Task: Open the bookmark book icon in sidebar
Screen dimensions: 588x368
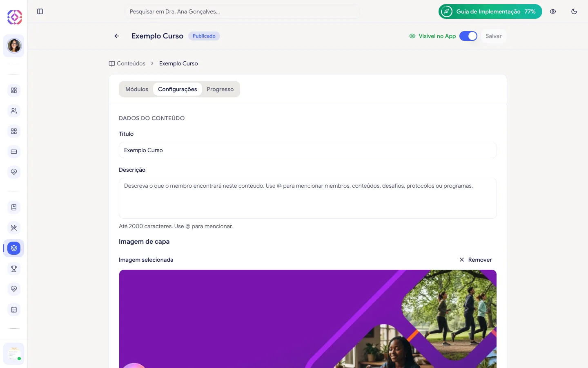Action: pyautogui.click(x=14, y=207)
